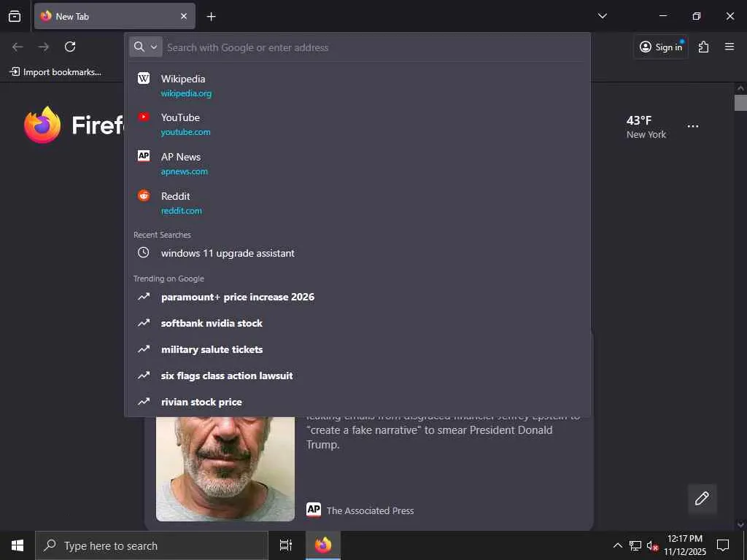Viewport: 747px width, 560px height.
Task: Click the scrollbar down arrow
Action: point(740,525)
